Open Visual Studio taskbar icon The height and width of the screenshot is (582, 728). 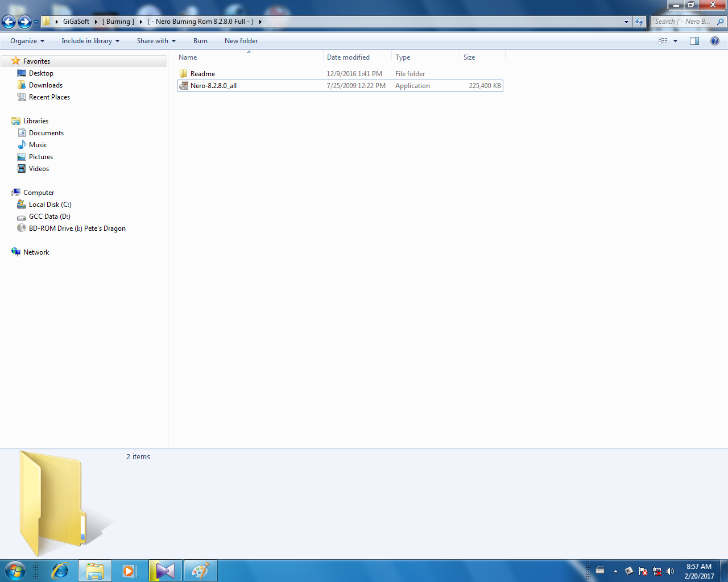(x=166, y=571)
